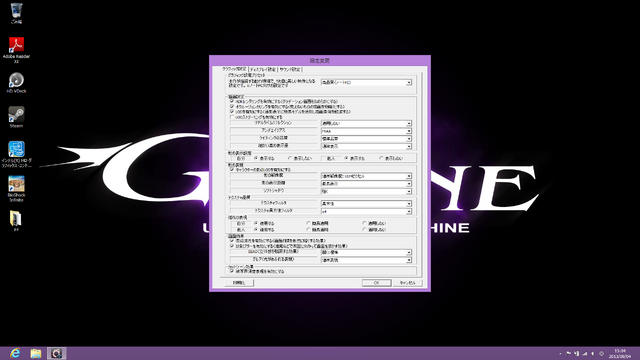Select 簡易適用 for others' (他人) sway expression
The width and height of the screenshot is (640, 360).
[318, 230]
